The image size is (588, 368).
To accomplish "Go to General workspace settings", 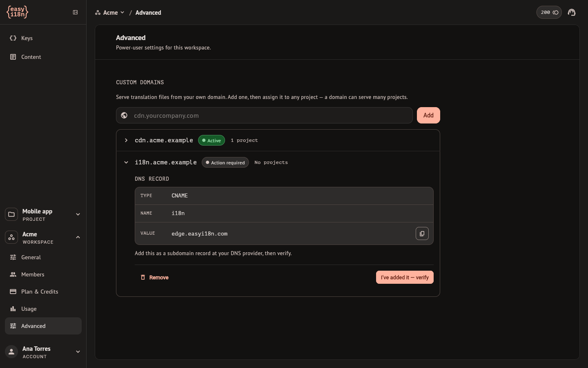I will [x=43, y=257].
